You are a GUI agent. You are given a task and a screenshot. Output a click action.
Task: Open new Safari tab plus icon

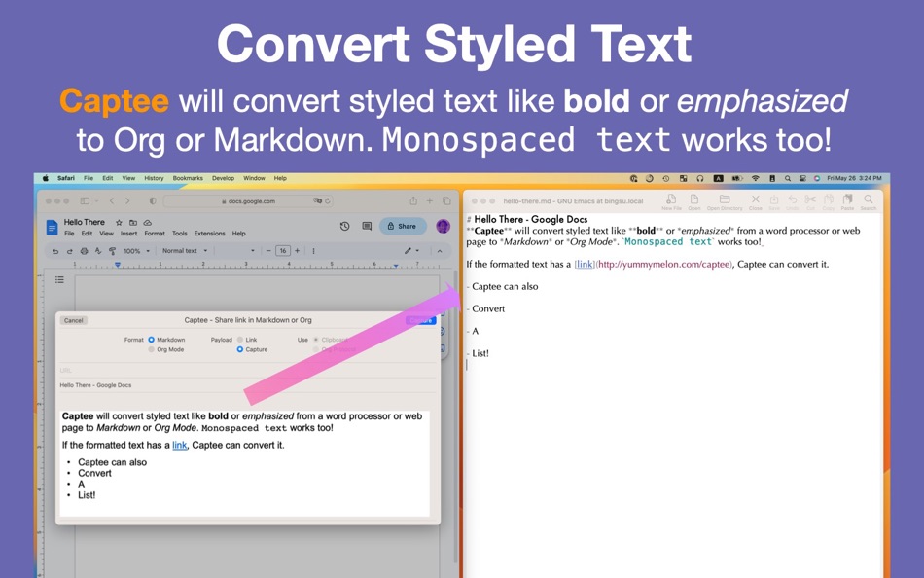click(x=430, y=201)
